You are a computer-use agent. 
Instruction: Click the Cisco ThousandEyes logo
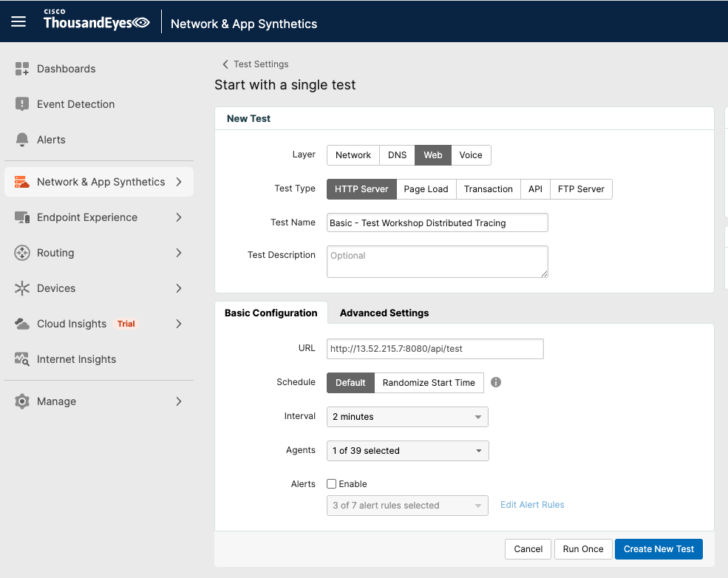click(97, 19)
